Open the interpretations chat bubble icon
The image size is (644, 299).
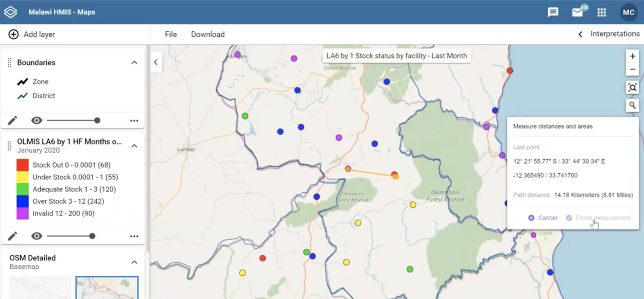(553, 12)
